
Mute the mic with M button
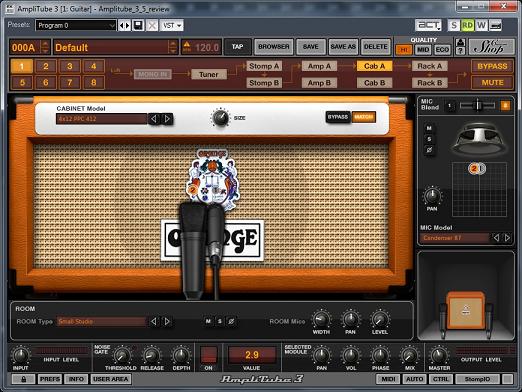429,128
